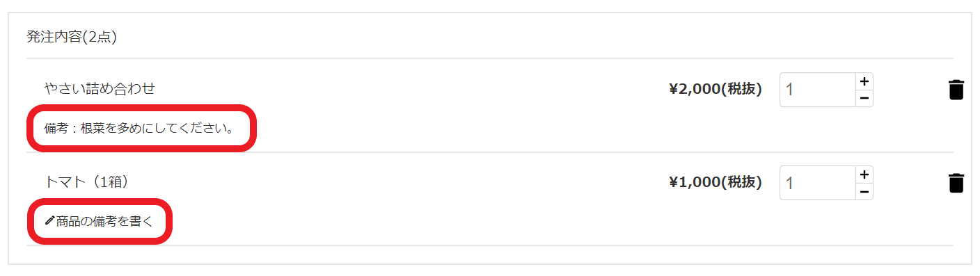
Task: Click the ¥2,000 price amount
Action: [x=693, y=89]
